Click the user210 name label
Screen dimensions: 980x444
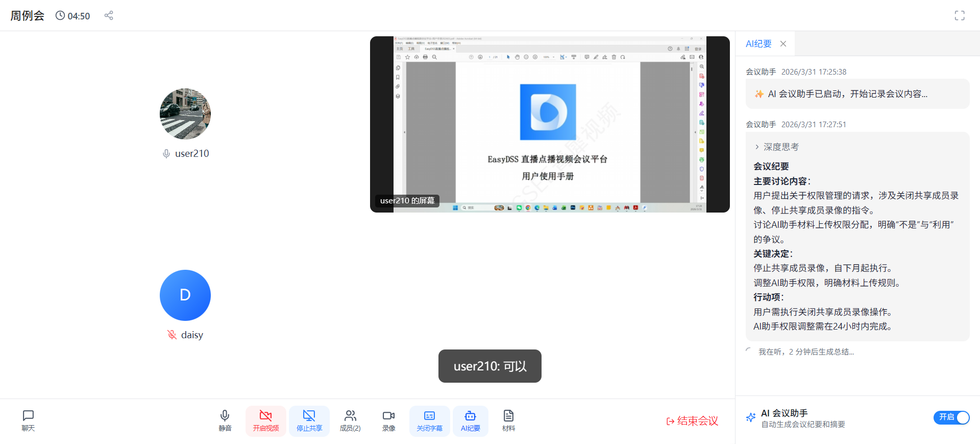192,154
